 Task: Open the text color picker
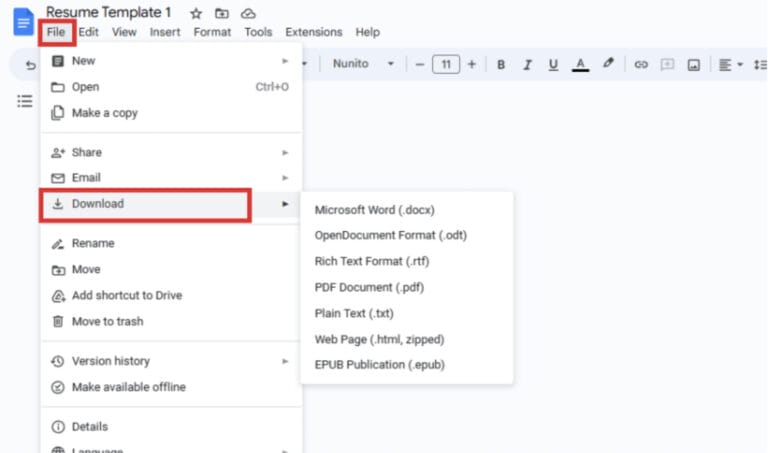point(580,65)
